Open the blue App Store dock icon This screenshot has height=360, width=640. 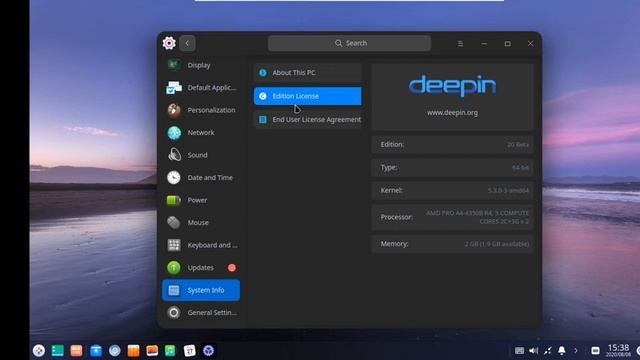(96, 351)
